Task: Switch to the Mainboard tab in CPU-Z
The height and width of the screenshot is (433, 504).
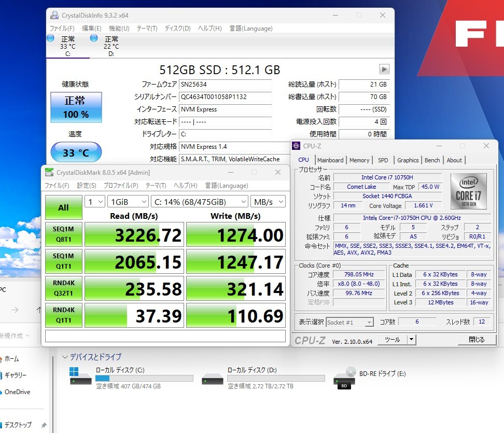Action: [330, 160]
